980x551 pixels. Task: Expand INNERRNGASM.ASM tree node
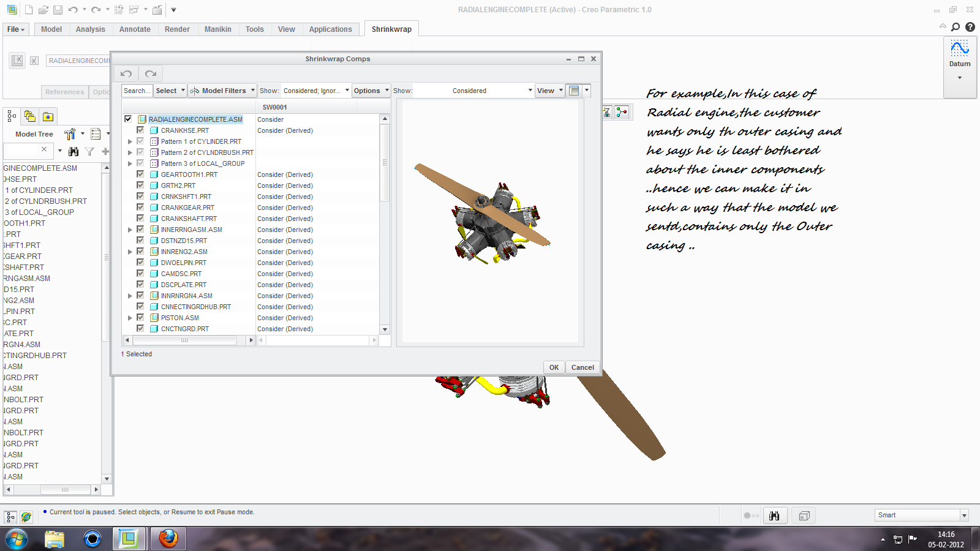pyautogui.click(x=130, y=230)
